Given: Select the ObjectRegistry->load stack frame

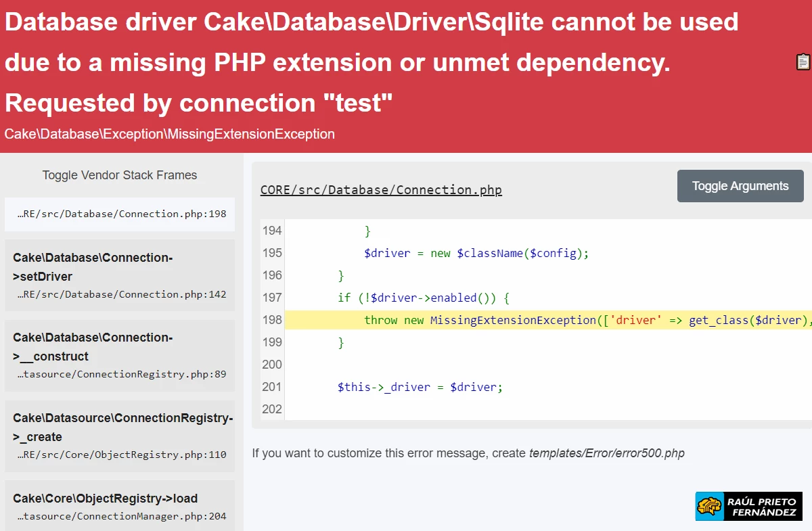Looking at the screenshot, I should [120, 506].
